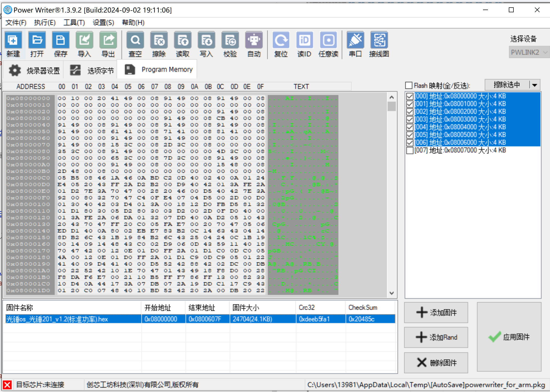Image resolution: width=550 pixels, height=392 pixels.
Task: Open the PWLINK2 device dropdown
Action: pos(529,52)
